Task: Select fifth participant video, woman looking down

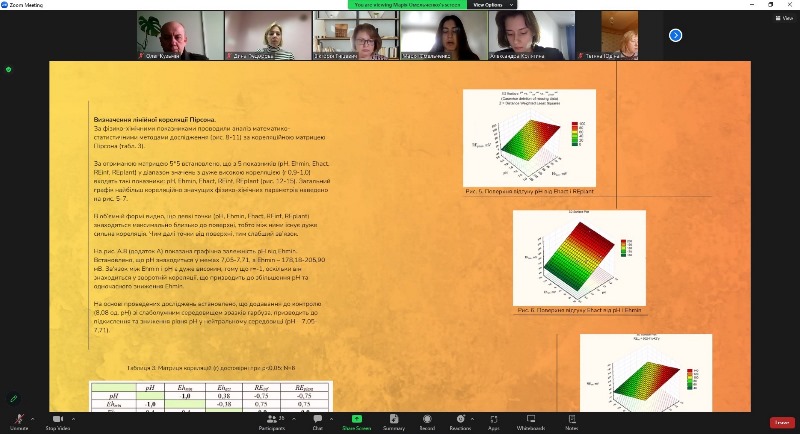Action: [532, 36]
